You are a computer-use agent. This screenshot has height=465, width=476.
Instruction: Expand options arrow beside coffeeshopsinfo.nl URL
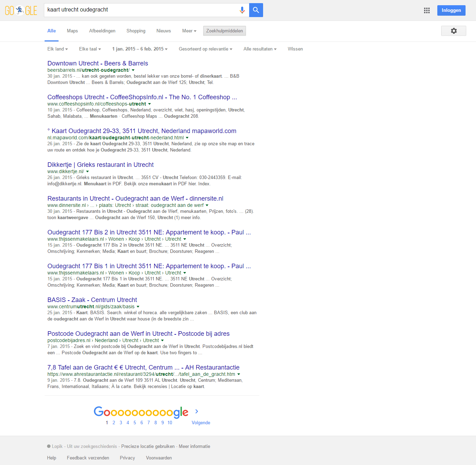(x=149, y=104)
